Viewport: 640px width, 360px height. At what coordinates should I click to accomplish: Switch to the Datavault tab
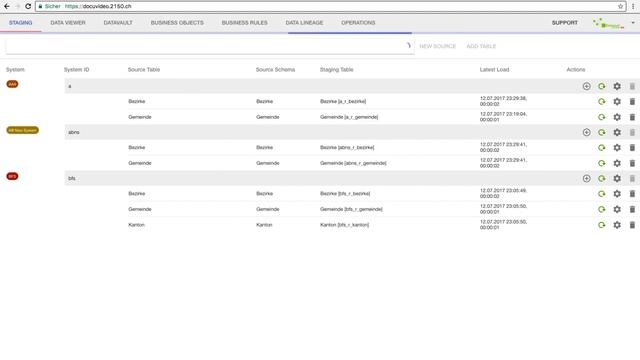[x=118, y=23]
